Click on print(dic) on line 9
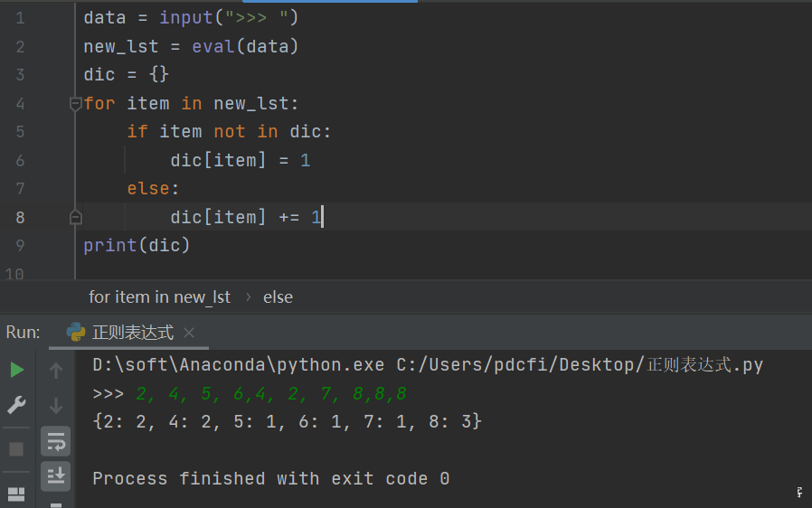 pos(137,245)
